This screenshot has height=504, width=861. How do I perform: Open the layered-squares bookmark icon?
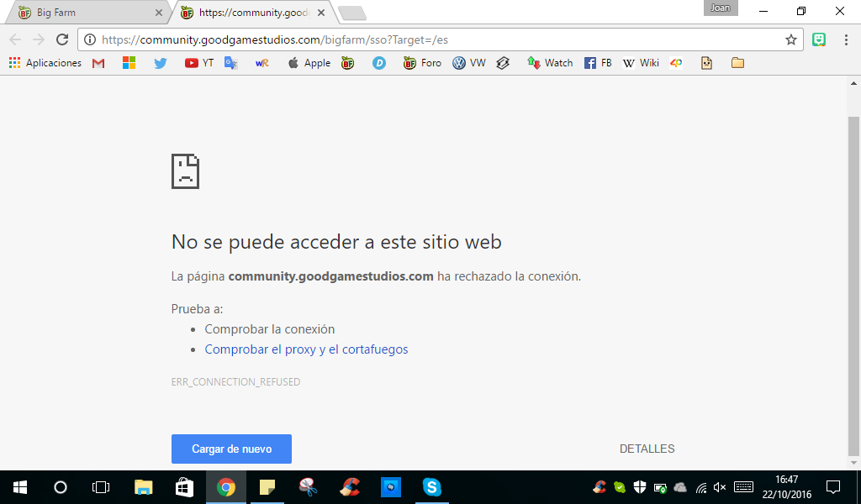click(503, 63)
